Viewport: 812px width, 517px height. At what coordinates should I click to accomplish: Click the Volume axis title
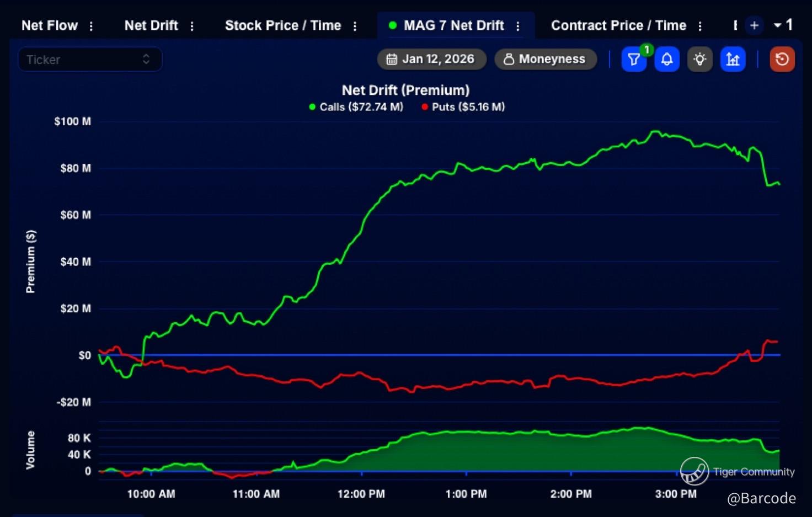[x=31, y=450]
